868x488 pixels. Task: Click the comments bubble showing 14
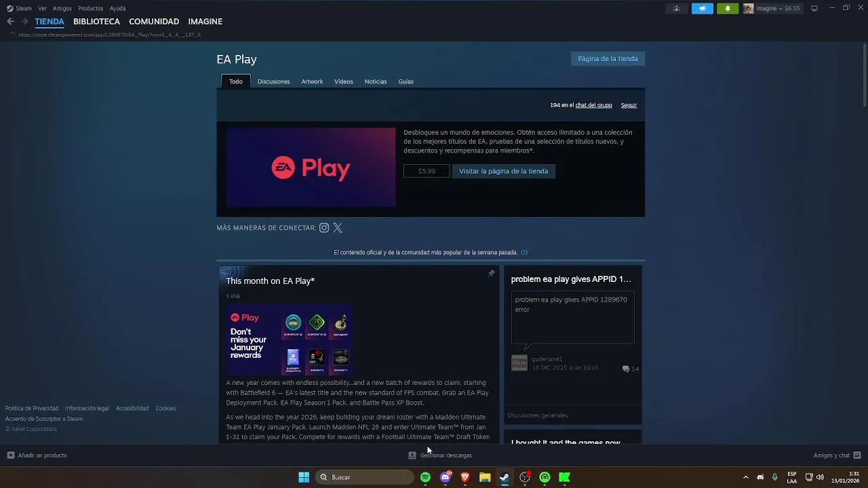point(630,369)
